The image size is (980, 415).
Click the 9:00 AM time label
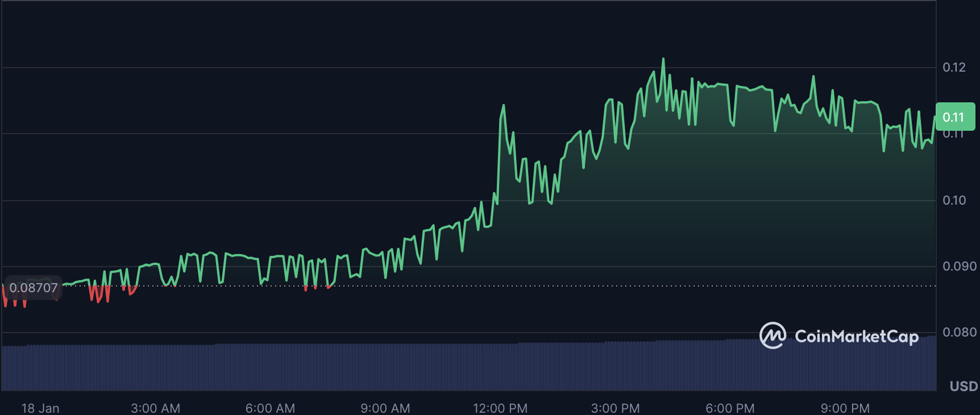pyautogui.click(x=385, y=408)
